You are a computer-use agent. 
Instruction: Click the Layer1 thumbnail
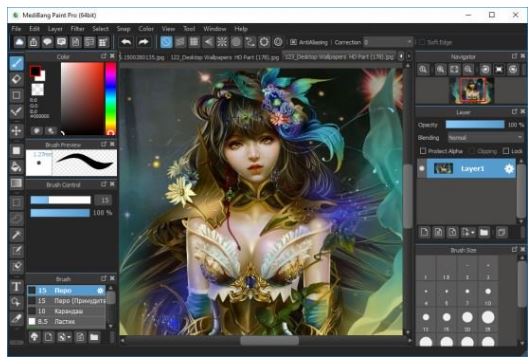pyautogui.click(x=443, y=168)
